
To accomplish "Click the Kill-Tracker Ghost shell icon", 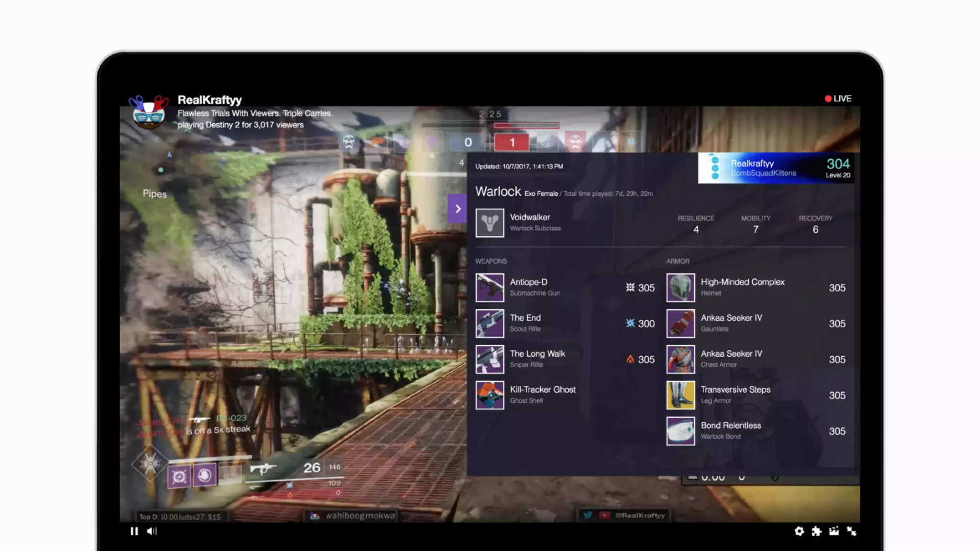I will point(490,395).
